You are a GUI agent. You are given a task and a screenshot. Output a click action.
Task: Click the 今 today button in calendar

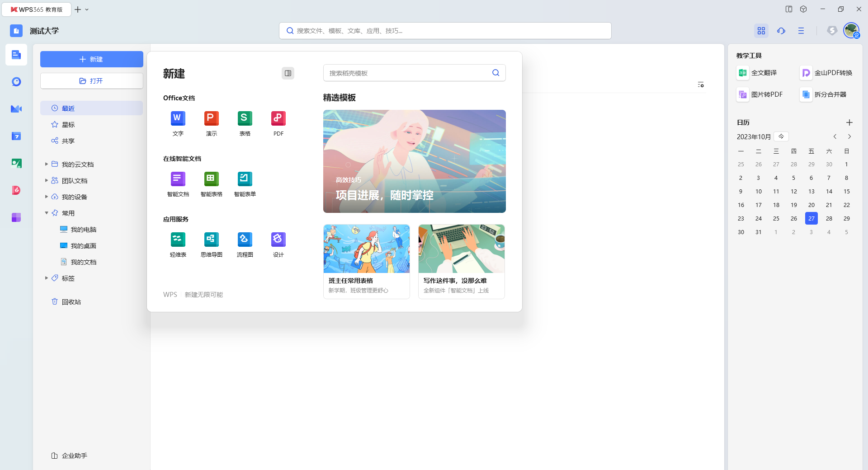pyautogui.click(x=781, y=136)
